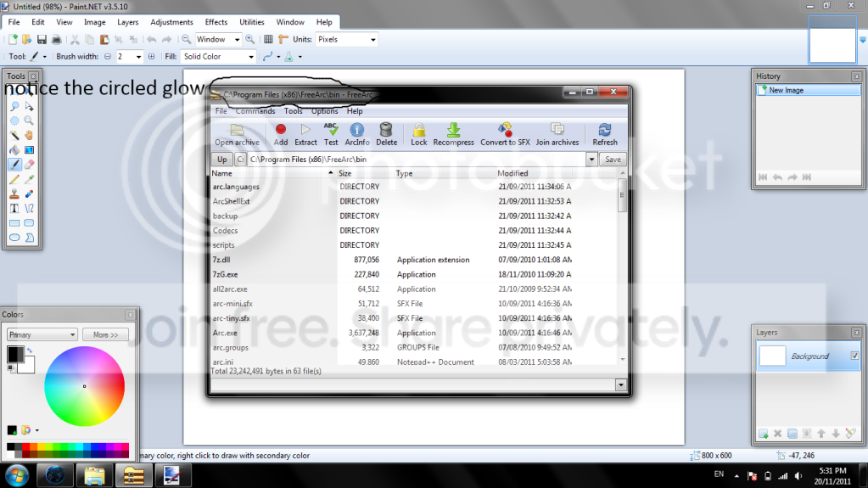Screen dimensions: 868x488
Task: Click the More >> button in Colors
Action: point(105,334)
